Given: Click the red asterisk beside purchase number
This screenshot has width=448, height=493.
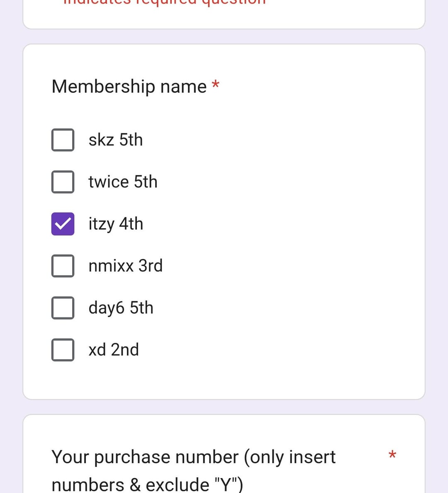Looking at the screenshot, I should 392,455.
